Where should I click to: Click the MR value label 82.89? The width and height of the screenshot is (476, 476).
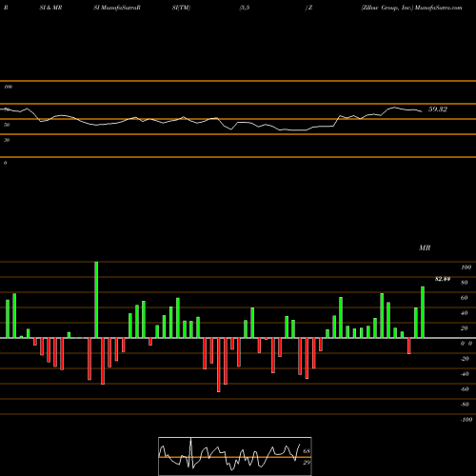click(443, 279)
